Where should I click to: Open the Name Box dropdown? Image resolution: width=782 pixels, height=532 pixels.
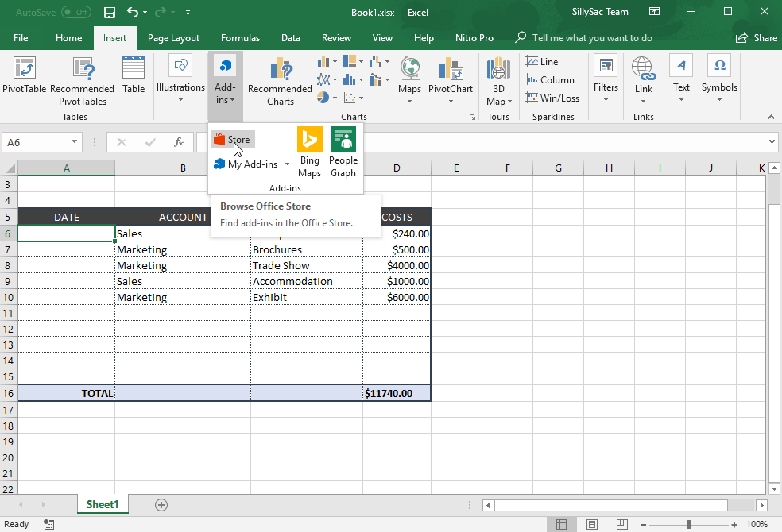74,142
